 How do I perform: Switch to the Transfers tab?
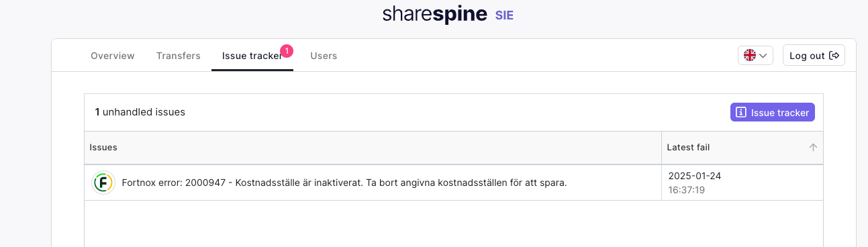[x=179, y=56]
